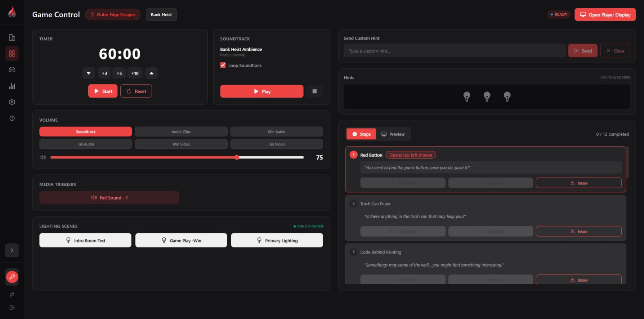Image resolution: width=644 pixels, height=319 pixels.
Task: Report issue on Trash Can Paper step
Action: (579, 232)
